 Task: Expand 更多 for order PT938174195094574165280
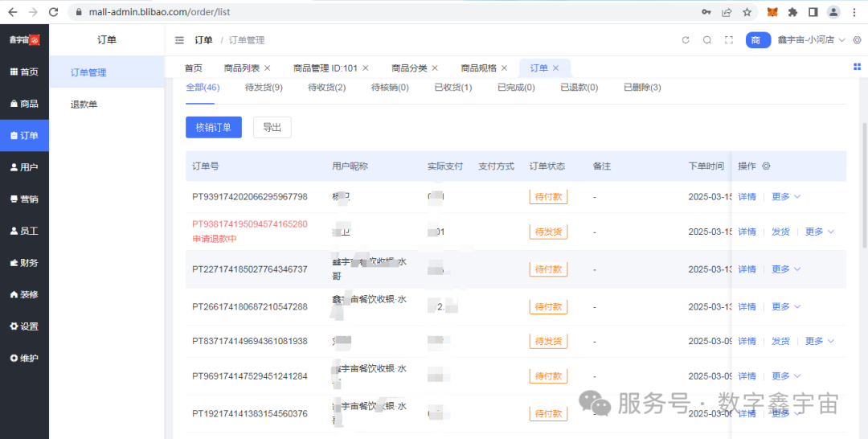pyautogui.click(x=819, y=232)
